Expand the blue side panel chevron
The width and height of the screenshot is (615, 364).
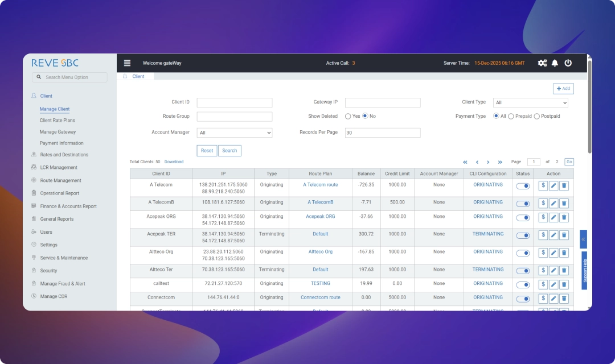583,239
